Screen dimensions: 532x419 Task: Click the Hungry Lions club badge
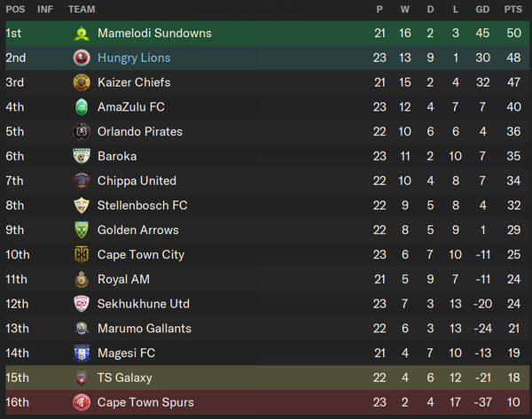[x=82, y=58]
